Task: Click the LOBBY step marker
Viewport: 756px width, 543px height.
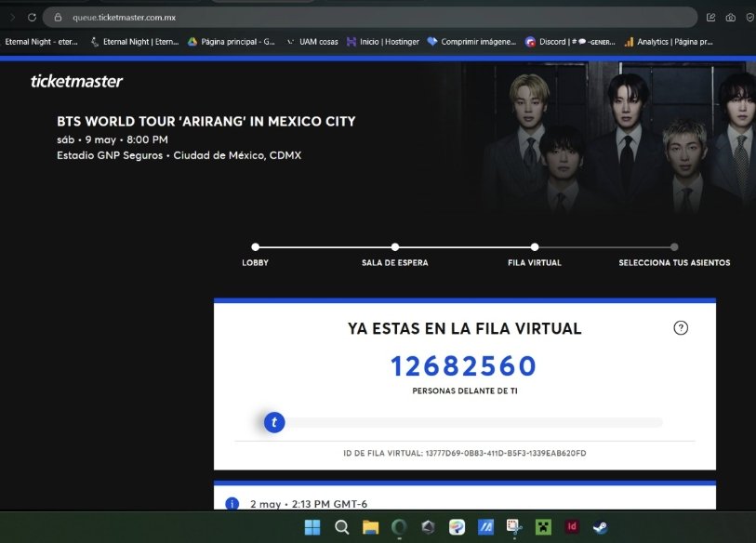Action: pos(255,247)
